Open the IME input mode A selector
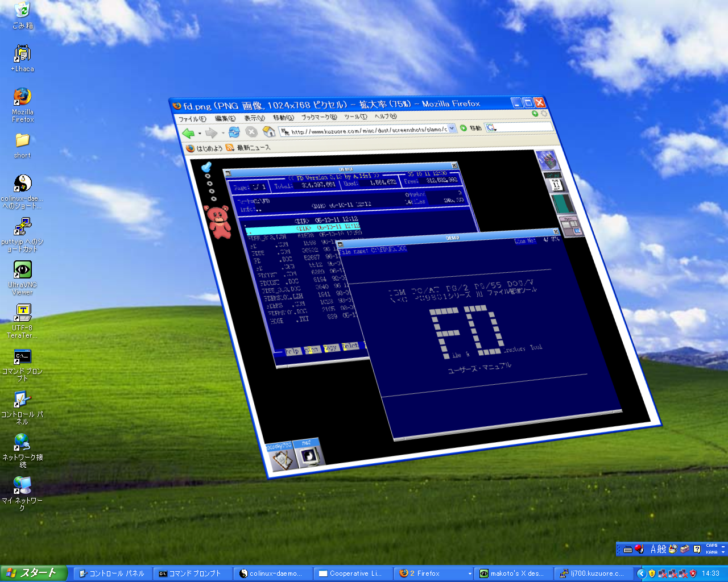The image size is (728, 582). click(x=654, y=549)
